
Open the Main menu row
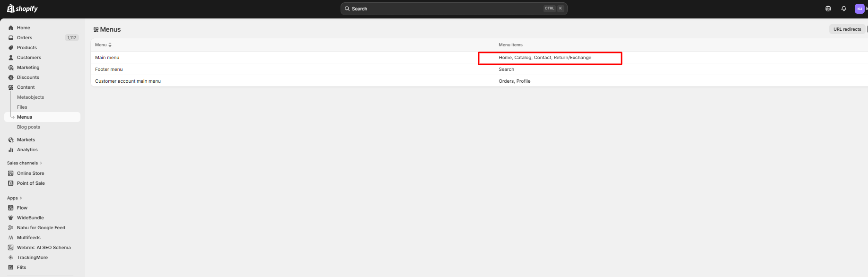[x=107, y=58]
